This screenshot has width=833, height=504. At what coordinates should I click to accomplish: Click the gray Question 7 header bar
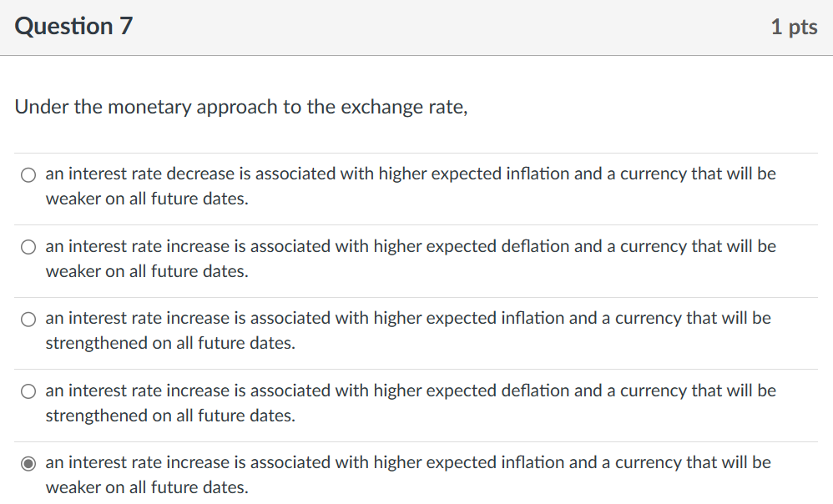[416, 26]
